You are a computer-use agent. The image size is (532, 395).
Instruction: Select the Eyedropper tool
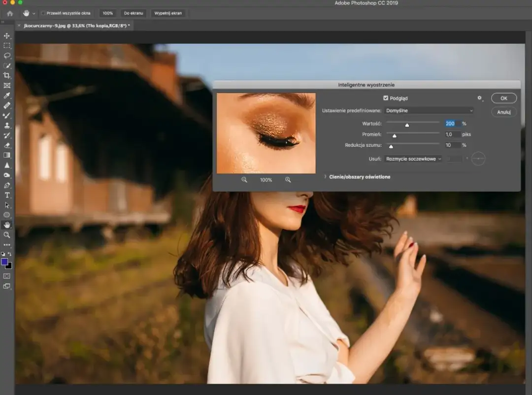tap(7, 96)
